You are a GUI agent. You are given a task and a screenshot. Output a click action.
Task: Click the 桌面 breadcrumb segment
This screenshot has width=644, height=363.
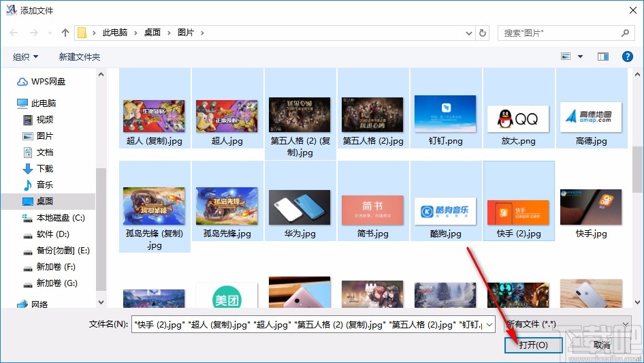tap(152, 33)
